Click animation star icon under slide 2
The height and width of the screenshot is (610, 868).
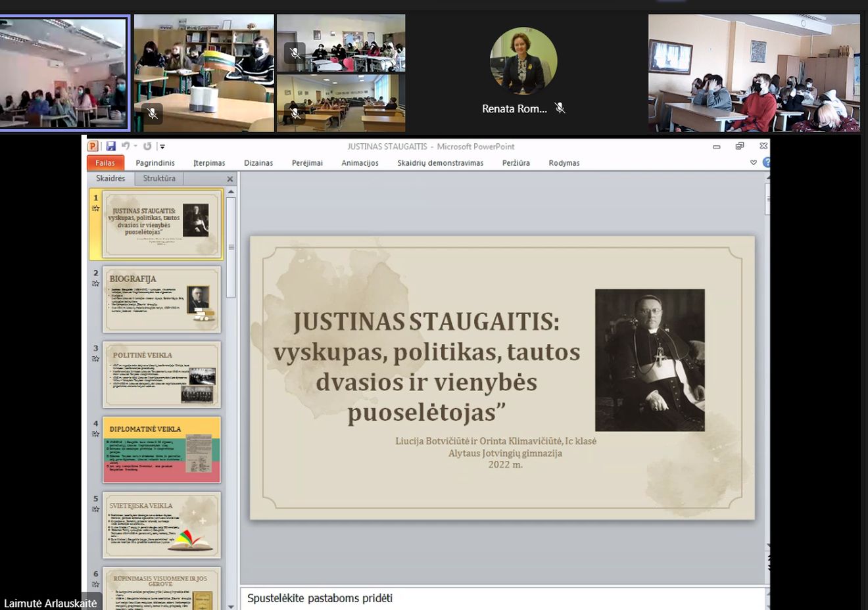[x=95, y=284]
